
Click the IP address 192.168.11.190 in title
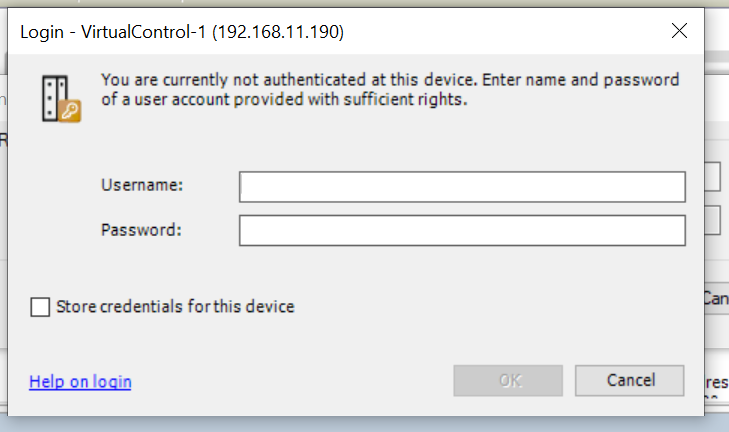[x=278, y=32]
